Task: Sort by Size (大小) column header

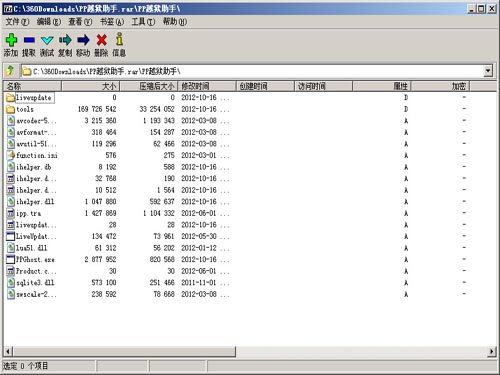Action: [x=90, y=86]
